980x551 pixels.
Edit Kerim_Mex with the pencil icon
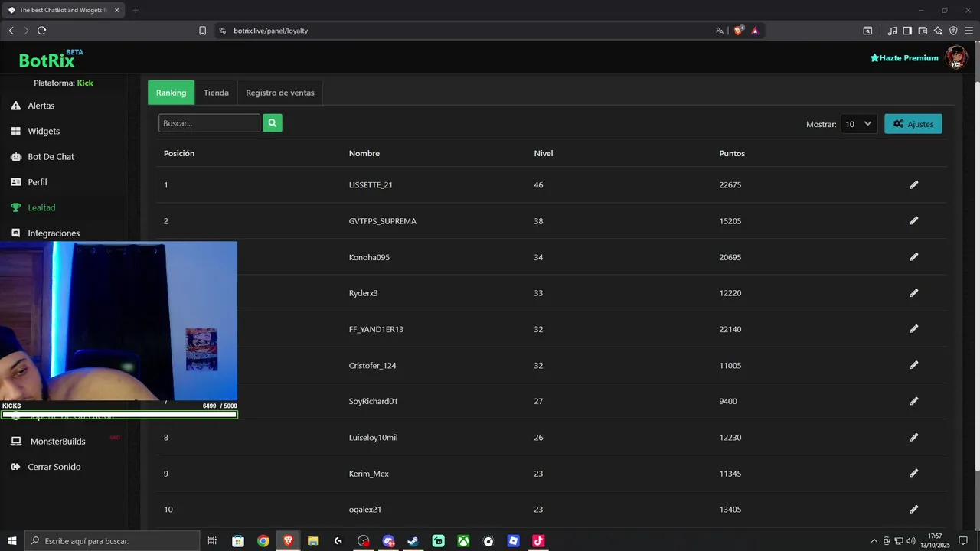point(913,473)
